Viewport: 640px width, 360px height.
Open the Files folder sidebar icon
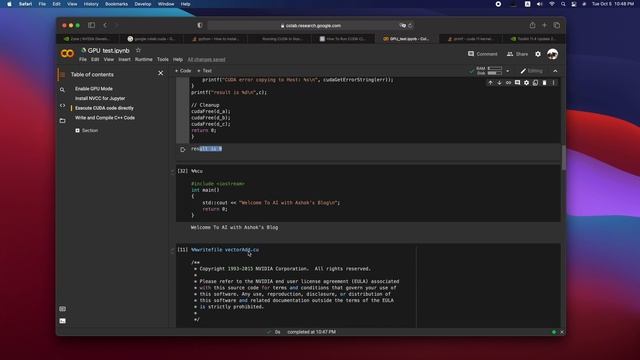click(x=62, y=120)
